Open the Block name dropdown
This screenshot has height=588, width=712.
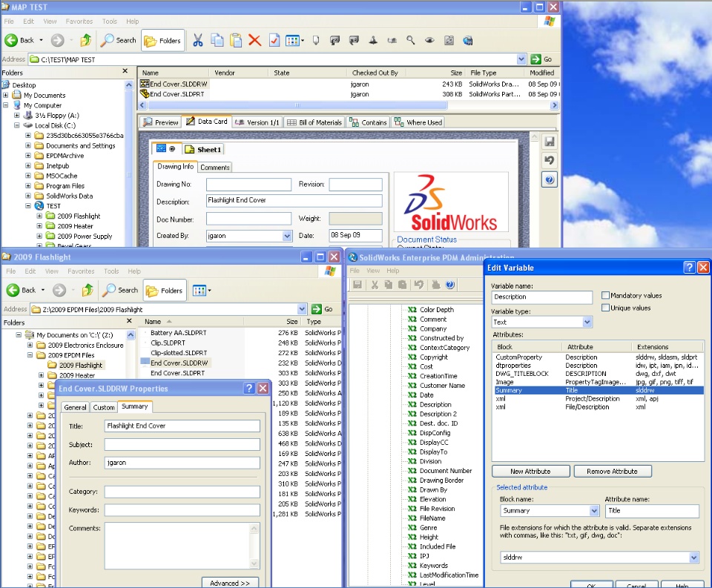coord(594,511)
